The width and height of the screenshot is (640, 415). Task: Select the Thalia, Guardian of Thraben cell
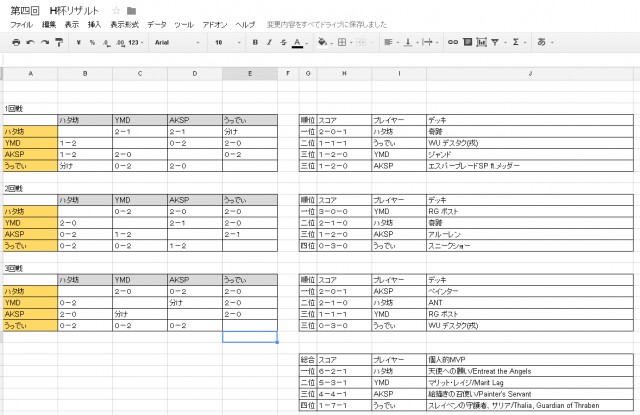[530, 406]
